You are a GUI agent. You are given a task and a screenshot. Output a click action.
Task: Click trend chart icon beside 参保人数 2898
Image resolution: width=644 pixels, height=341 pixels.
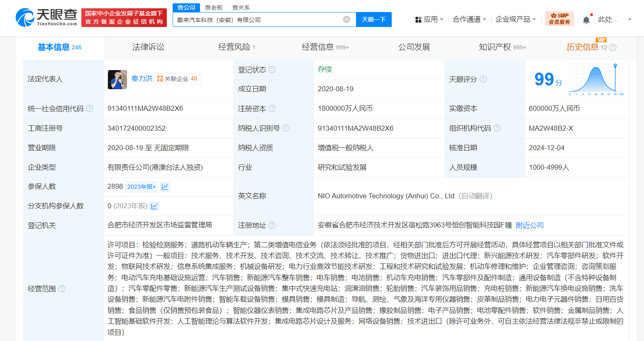pos(165,187)
